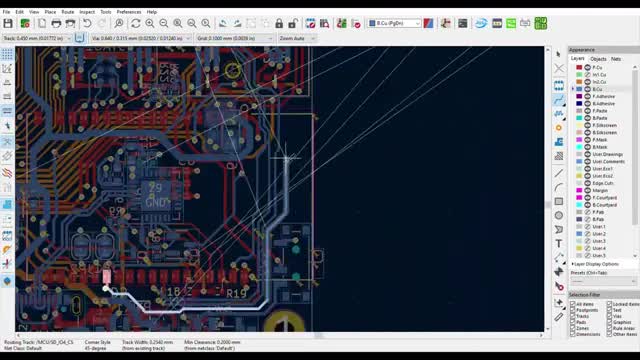Open the Inspect menu
The height and width of the screenshot is (360, 640).
pyautogui.click(x=87, y=12)
